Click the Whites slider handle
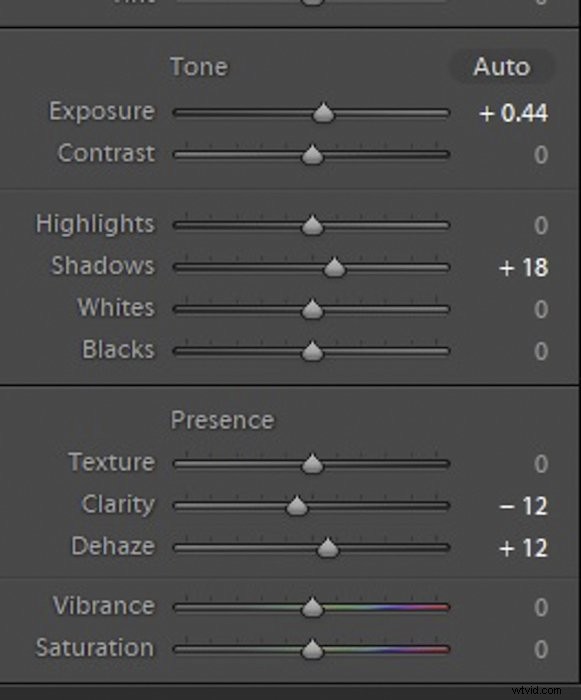581x700 pixels. (x=312, y=309)
